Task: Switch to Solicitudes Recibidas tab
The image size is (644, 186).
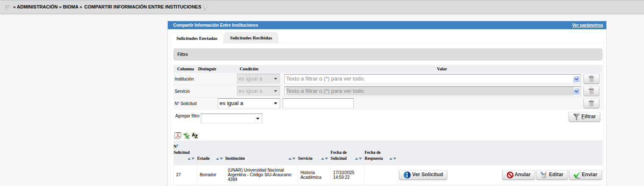Action: tap(251, 38)
